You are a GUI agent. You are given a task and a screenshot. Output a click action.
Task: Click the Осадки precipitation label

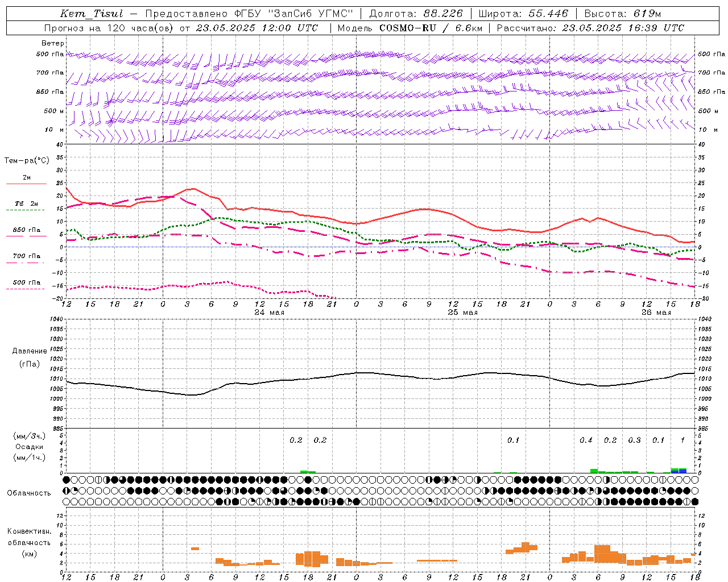pyautogui.click(x=29, y=447)
